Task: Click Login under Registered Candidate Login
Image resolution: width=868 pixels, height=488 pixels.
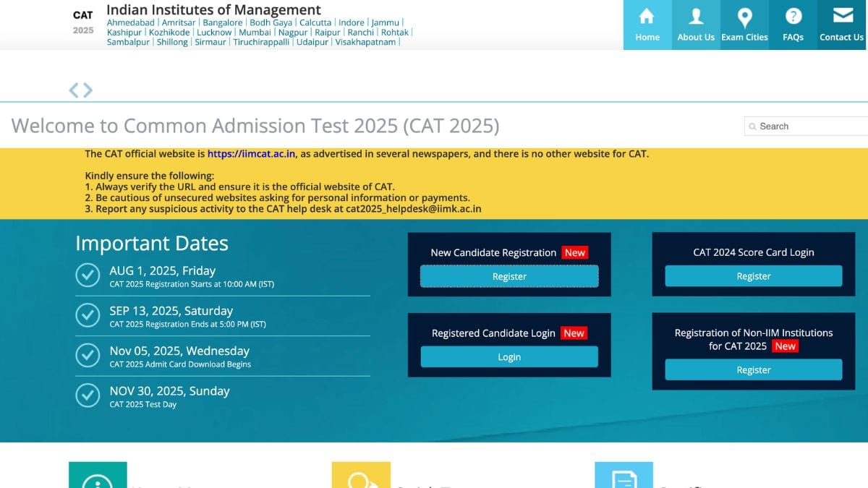Action: point(509,357)
